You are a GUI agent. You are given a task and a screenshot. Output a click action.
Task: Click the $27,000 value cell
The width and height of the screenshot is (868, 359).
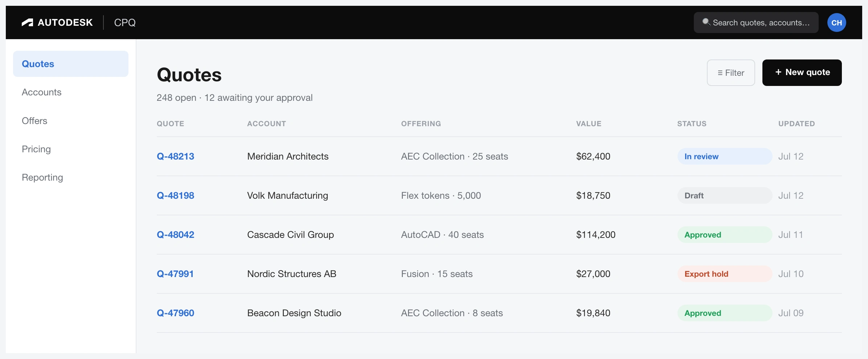(593, 274)
